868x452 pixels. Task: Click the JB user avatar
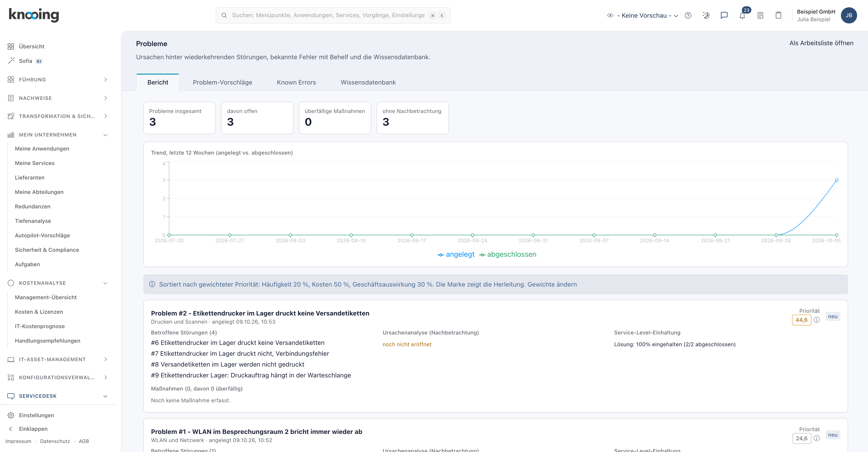pyautogui.click(x=849, y=16)
